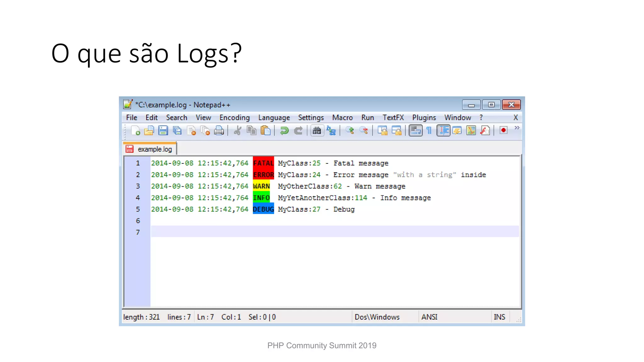Undo last action with green arrow

[284, 130]
